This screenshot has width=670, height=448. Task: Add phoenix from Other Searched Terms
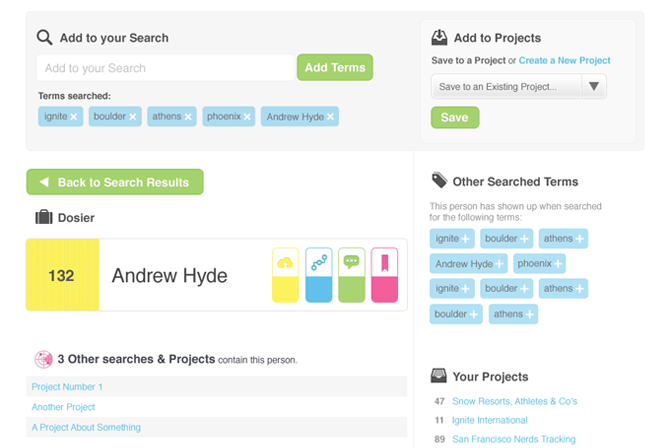point(558,264)
